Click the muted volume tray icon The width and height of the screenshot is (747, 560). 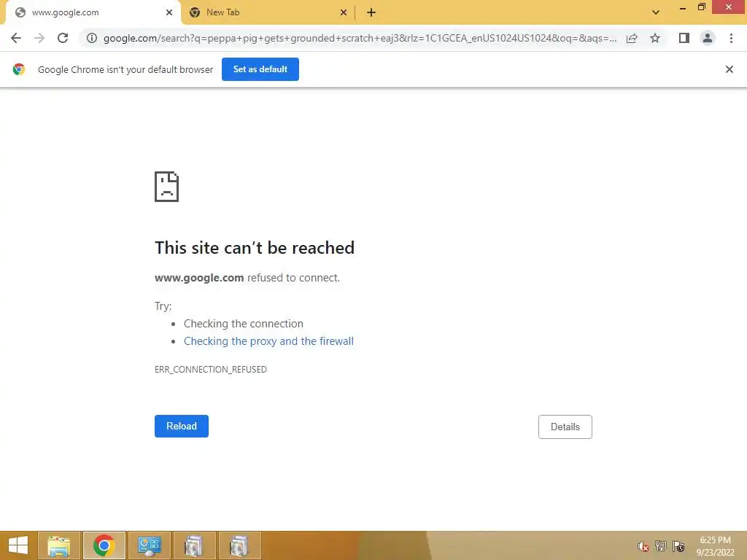pyautogui.click(x=643, y=547)
